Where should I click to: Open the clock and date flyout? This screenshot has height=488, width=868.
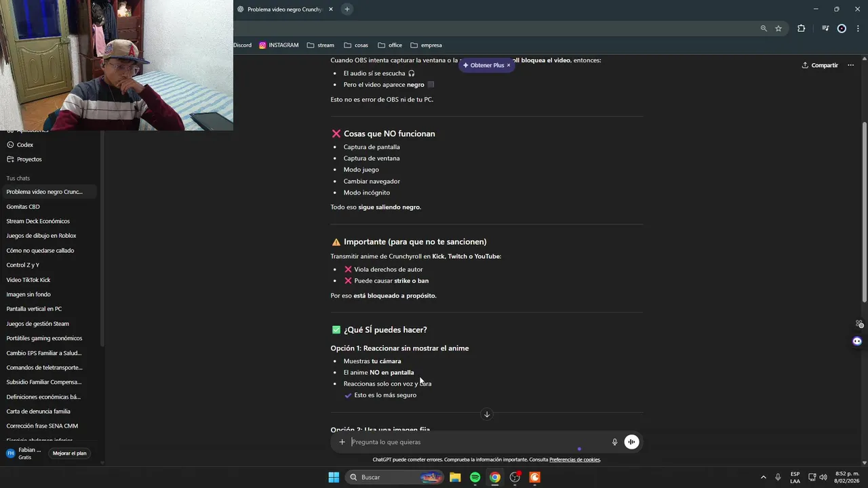(x=847, y=477)
